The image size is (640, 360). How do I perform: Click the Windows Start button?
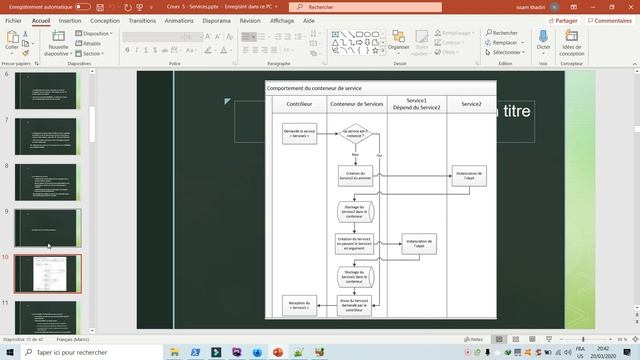pyautogui.click(x=10, y=352)
